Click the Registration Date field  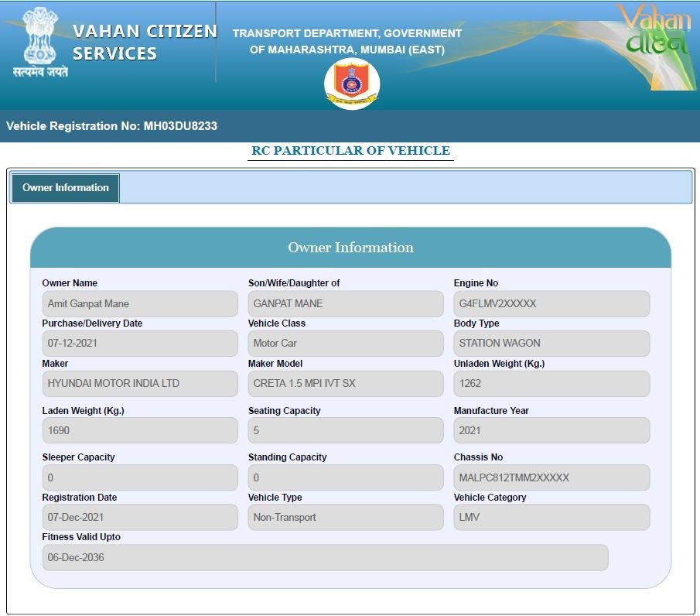[140, 517]
